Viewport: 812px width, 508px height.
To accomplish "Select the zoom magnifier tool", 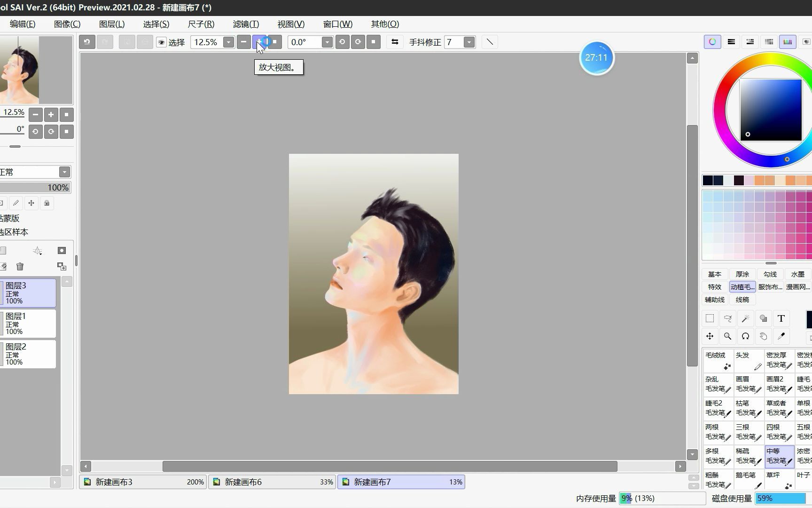I will tap(727, 336).
